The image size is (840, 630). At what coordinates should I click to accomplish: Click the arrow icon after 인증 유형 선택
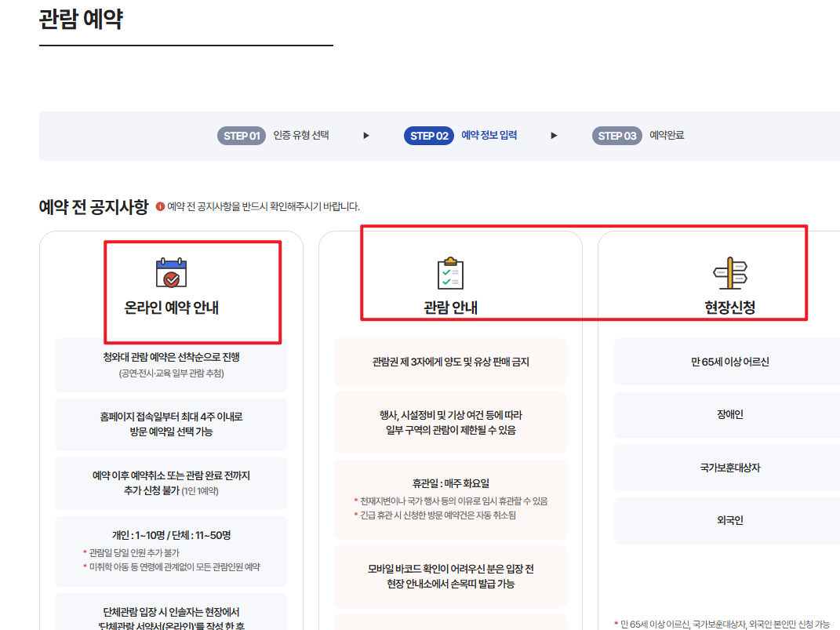[x=366, y=136]
